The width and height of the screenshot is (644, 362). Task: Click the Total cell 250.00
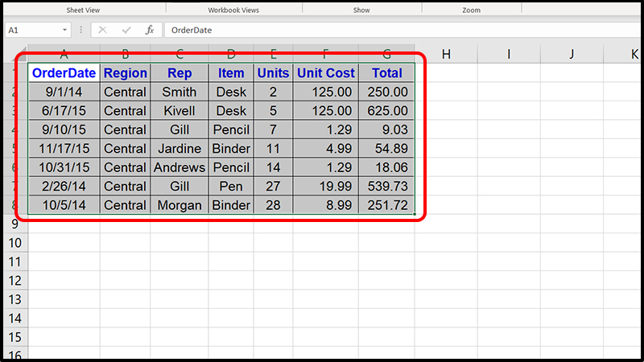tap(387, 92)
